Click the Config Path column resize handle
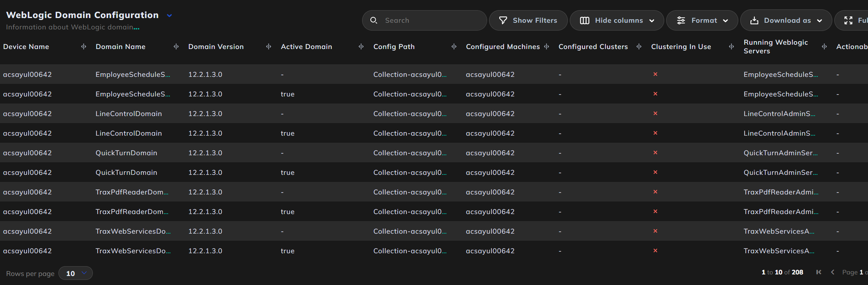Image resolution: width=868 pixels, height=285 pixels. [454, 47]
